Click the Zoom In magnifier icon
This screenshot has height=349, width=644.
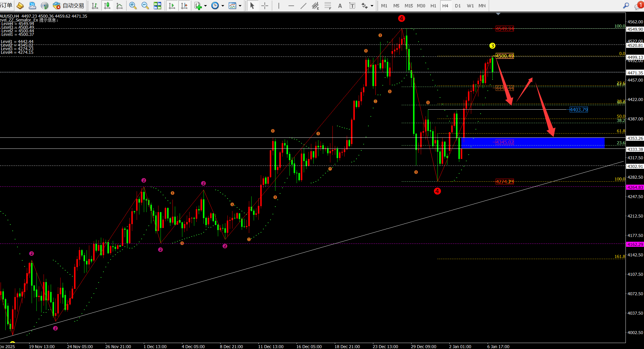133,6
